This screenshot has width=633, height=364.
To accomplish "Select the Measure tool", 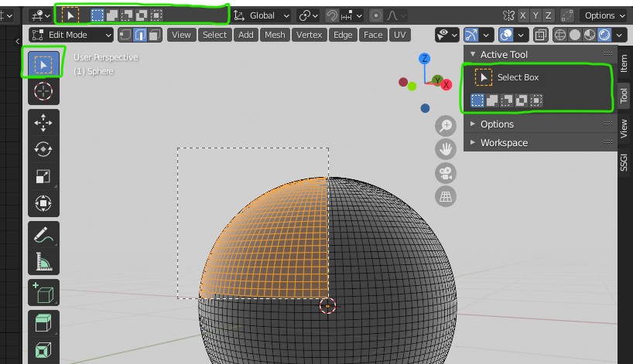I will tap(43, 262).
